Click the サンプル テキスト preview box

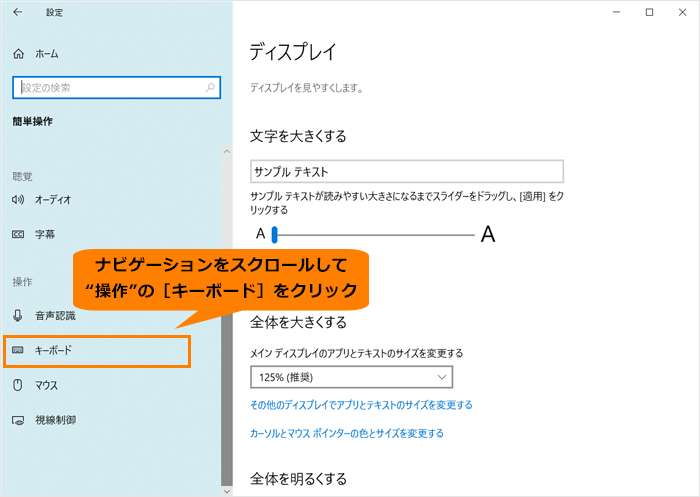tap(407, 171)
